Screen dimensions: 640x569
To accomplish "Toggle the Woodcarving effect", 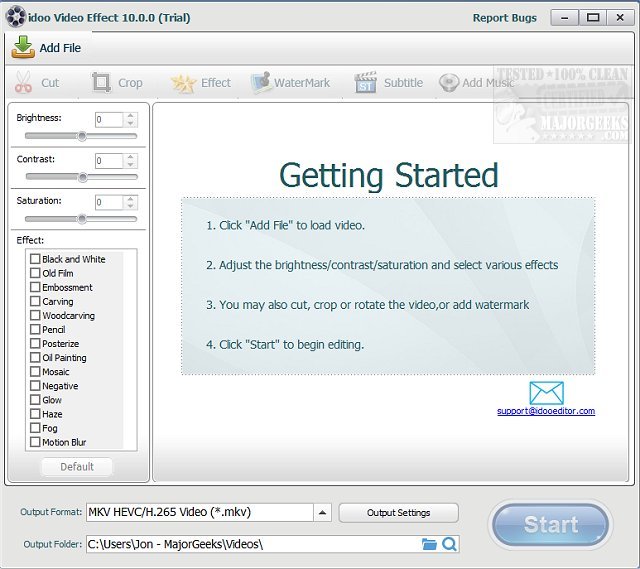I will click(x=35, y=315).
